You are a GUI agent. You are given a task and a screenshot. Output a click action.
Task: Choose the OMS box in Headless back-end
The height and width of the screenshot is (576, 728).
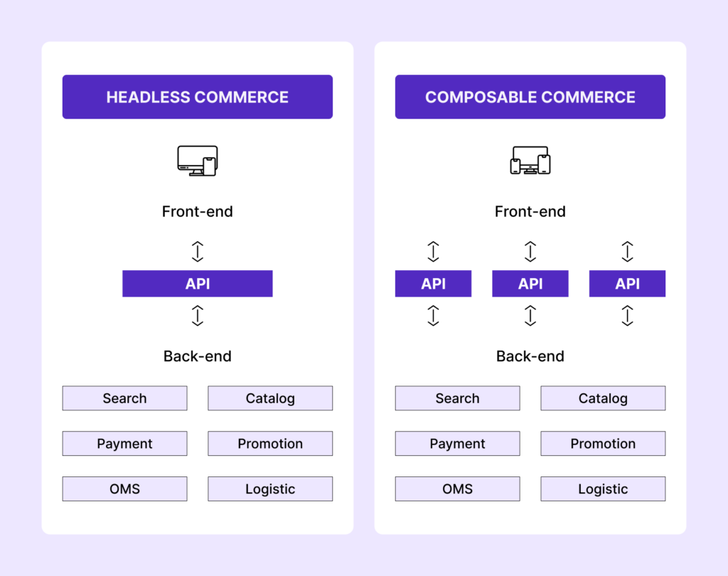point(125,489)
